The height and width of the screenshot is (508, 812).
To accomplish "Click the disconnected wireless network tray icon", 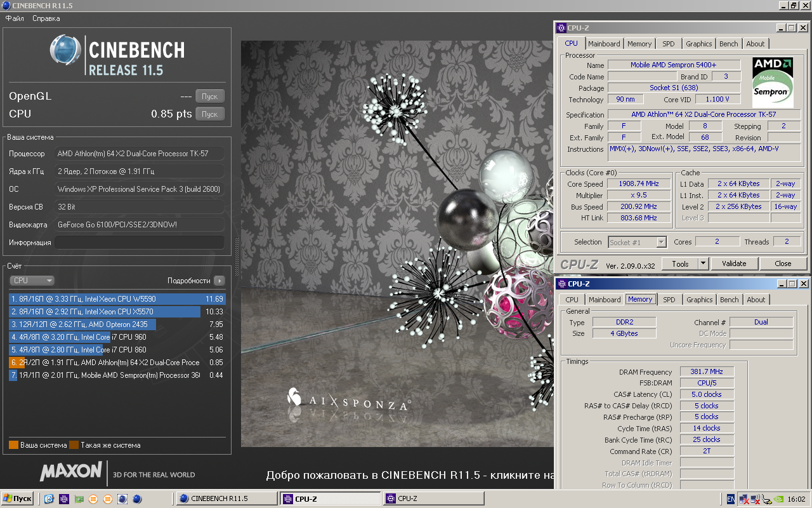I will point(756,500).
